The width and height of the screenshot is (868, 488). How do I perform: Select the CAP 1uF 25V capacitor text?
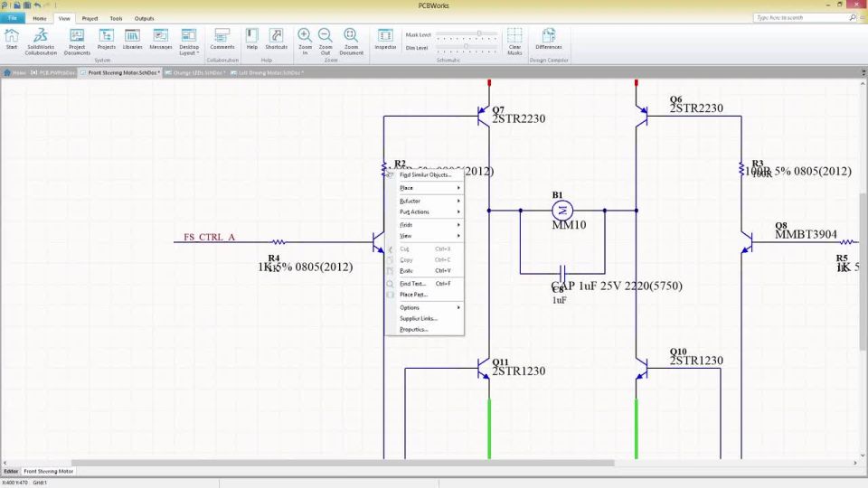point(617,286)
